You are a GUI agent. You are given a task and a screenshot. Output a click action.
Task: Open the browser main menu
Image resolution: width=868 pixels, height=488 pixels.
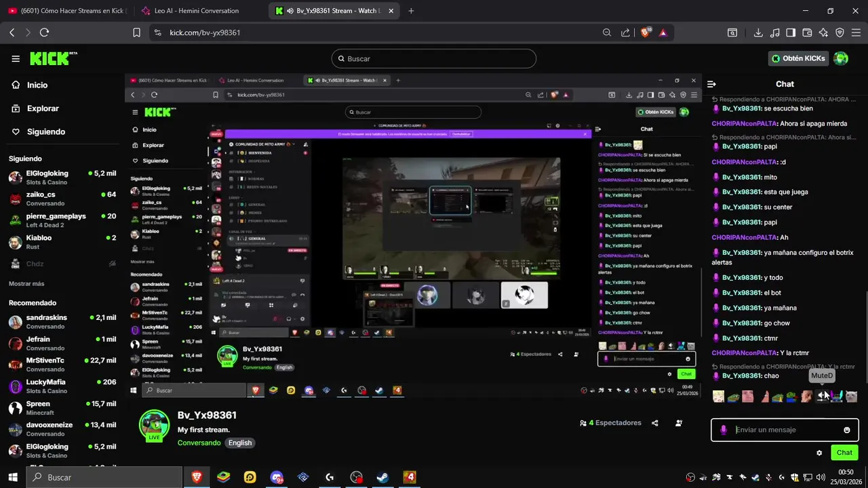(856, 33)
